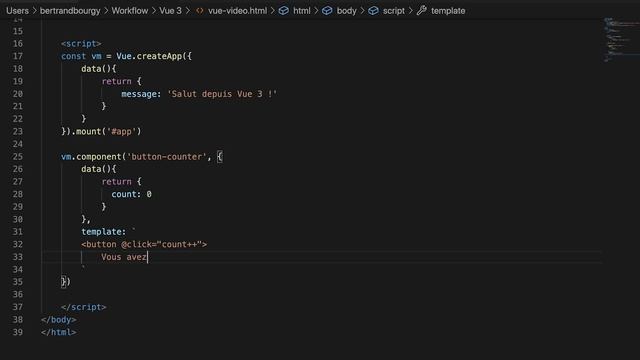
Task: Click the closing </script> tag
Action: (83, 307)
